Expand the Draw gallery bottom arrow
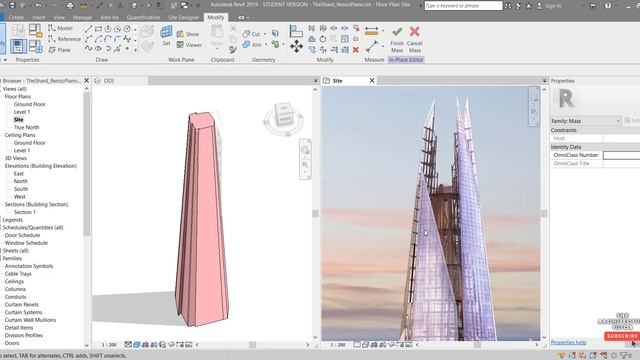The width and height of the screenshot is (640, 360). [x=135, y=49]
